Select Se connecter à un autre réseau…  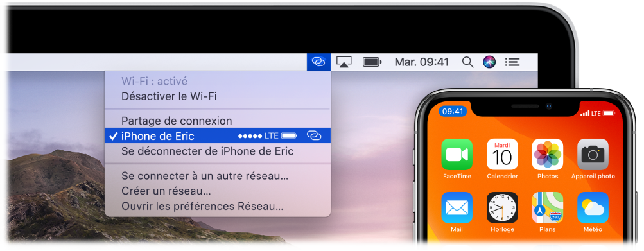[x=218, y=177]
